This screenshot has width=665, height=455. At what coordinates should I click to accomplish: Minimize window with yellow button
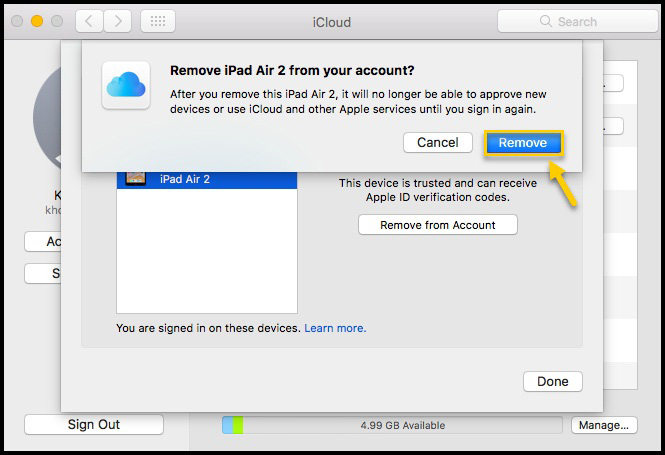click(37, 21)
